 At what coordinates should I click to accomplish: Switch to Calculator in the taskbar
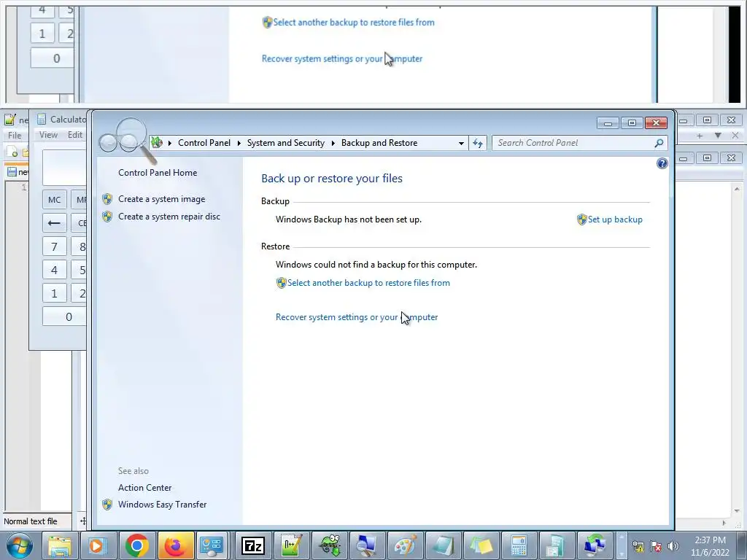(x=519, y=545)
